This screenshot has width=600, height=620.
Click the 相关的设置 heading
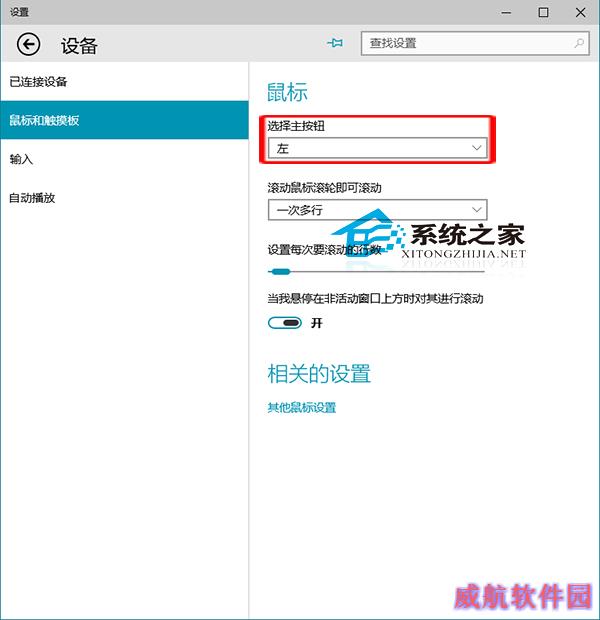point(319,374)
